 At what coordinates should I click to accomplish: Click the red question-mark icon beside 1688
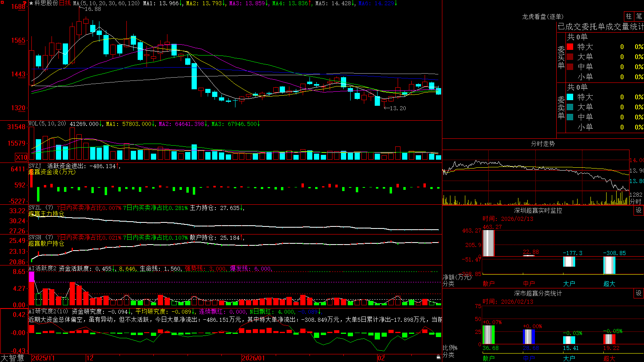[24, 4]
